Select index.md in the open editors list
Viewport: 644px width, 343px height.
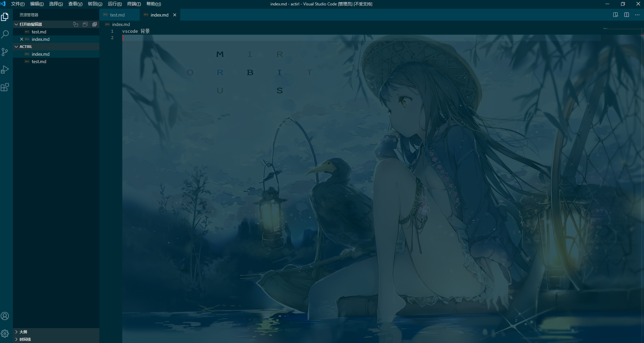tap(56, 39)
